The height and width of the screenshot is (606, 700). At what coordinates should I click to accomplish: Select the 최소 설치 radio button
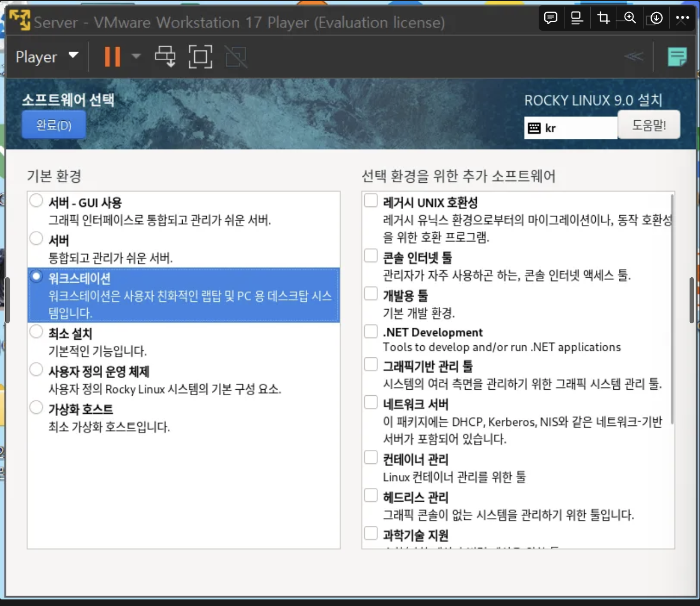(x=36, y=332)
